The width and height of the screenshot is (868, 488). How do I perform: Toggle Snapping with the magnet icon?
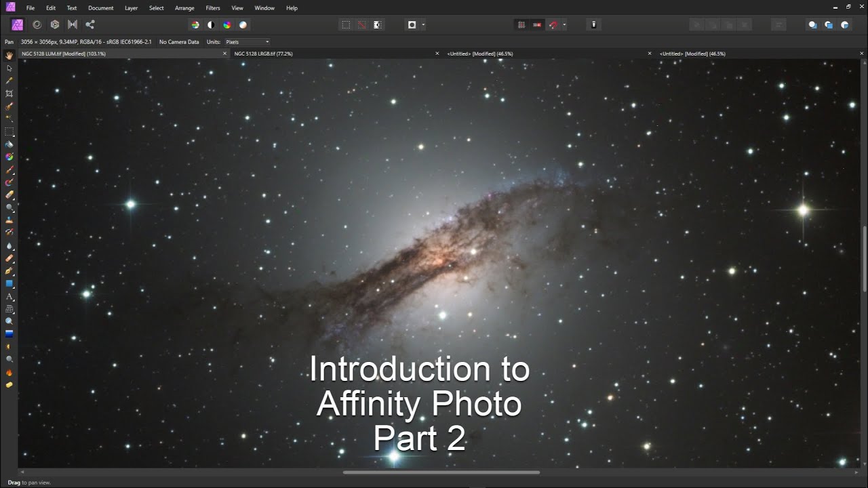[553, 24]
